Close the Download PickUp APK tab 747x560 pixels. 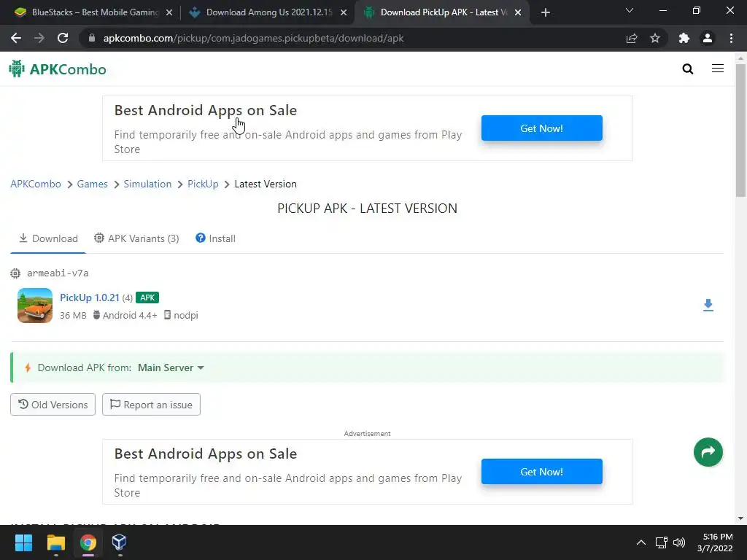coord(518,13)
